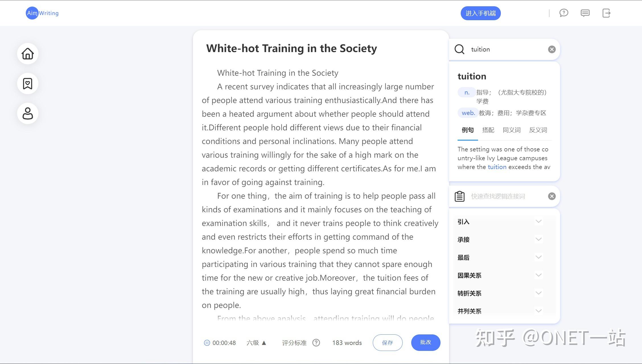Open the bookmarked favorites icon

pyautogui.click(x=28, y=83)
